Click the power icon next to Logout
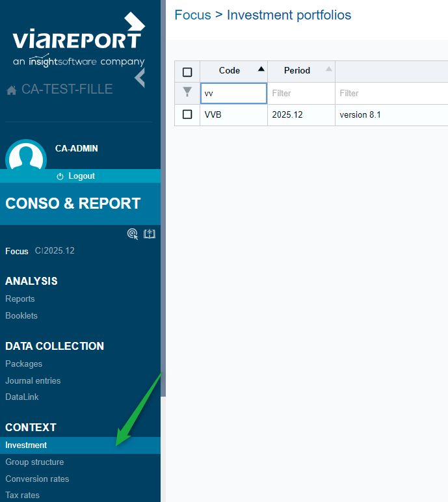Screen dimensions: 448x502 pos(60,176)
